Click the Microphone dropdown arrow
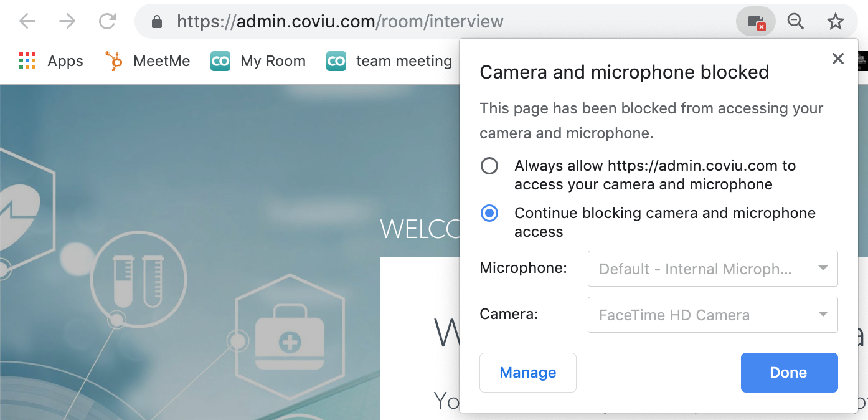This screenshot has width=868, height=420. (823, 269)
